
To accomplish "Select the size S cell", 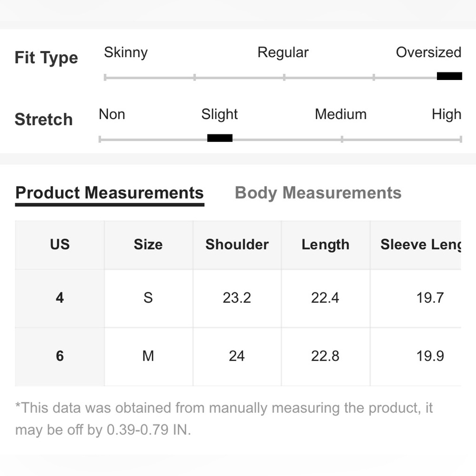I will point(148,298).
